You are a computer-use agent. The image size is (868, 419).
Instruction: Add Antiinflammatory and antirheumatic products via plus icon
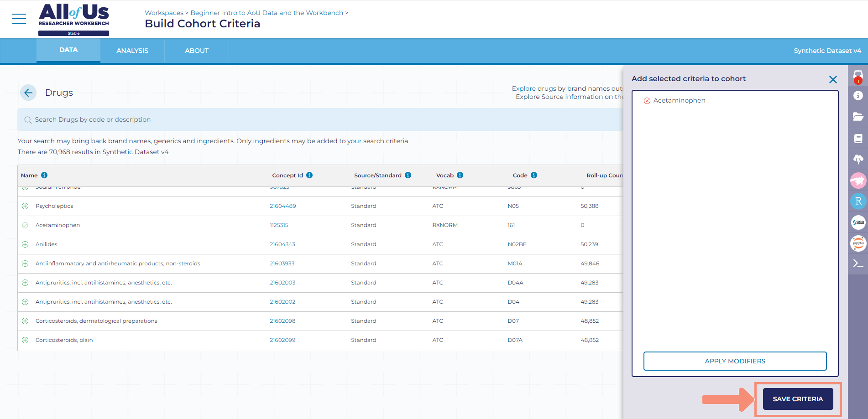click(25, 264)
